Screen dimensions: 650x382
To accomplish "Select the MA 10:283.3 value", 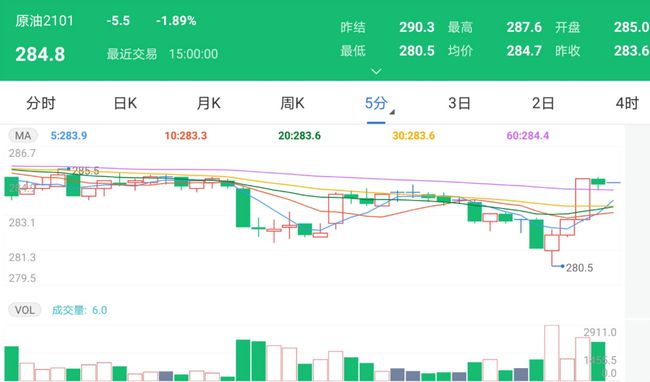I will [x=186, y=135].
